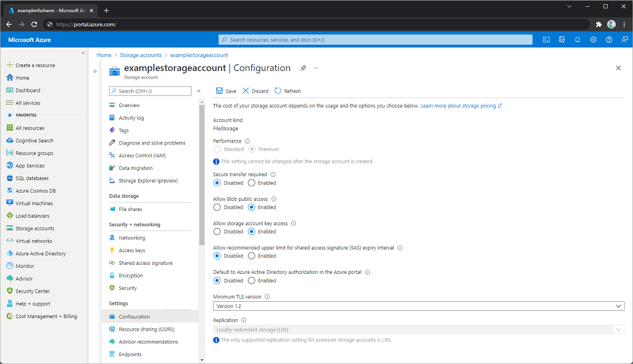This screenshot has height=364, width=633.
Task: Select Disabled for storage account key access
Action: (x=217, y=232)
